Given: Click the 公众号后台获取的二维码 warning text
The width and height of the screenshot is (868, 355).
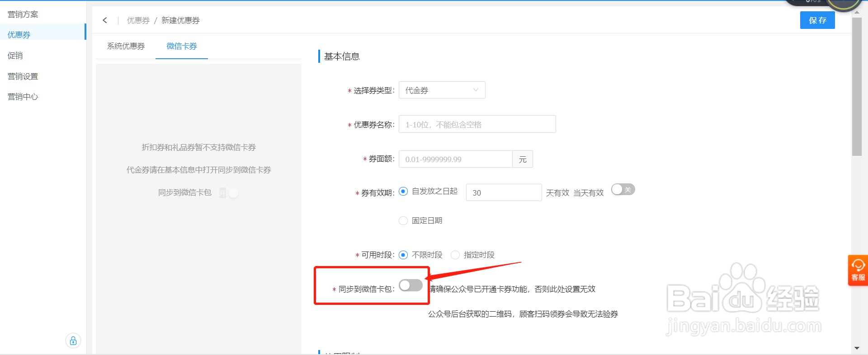Looking at the screenshot, I should coord(523,314).
